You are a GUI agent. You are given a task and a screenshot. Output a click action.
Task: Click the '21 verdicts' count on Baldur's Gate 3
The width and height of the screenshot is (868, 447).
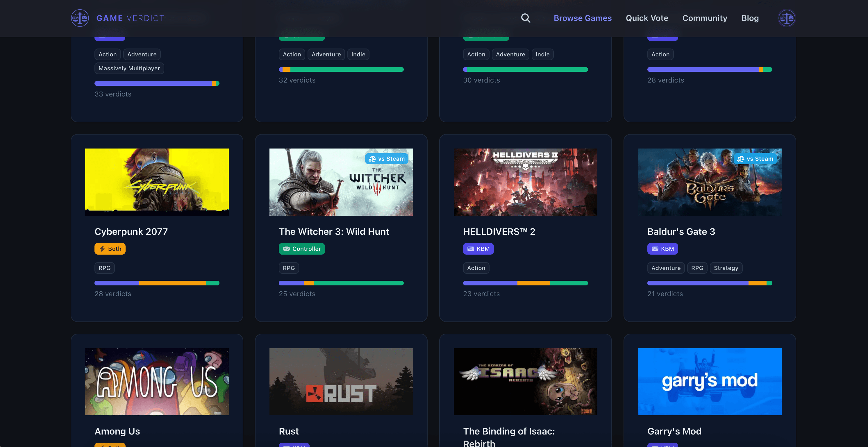pyautogui.click(x=665, y=294)
